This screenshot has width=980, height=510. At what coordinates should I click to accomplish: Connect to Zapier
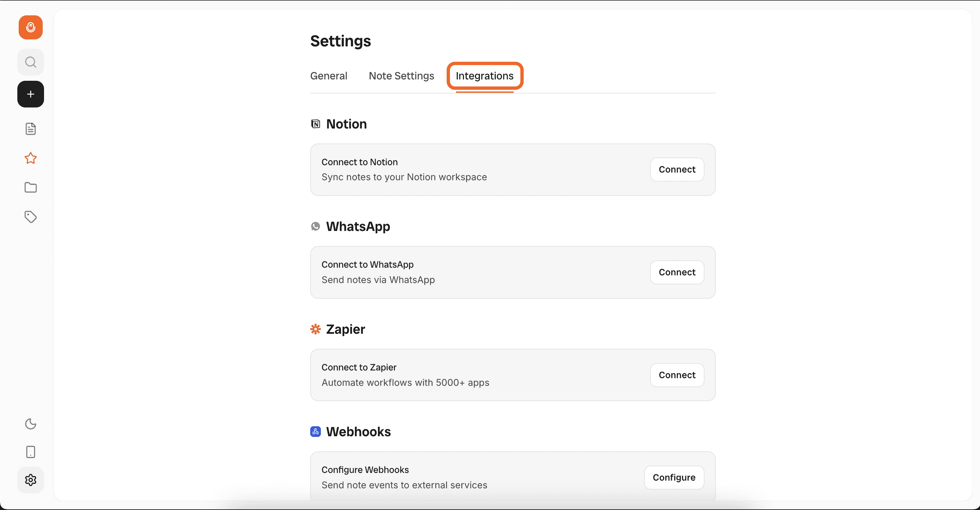676,375
